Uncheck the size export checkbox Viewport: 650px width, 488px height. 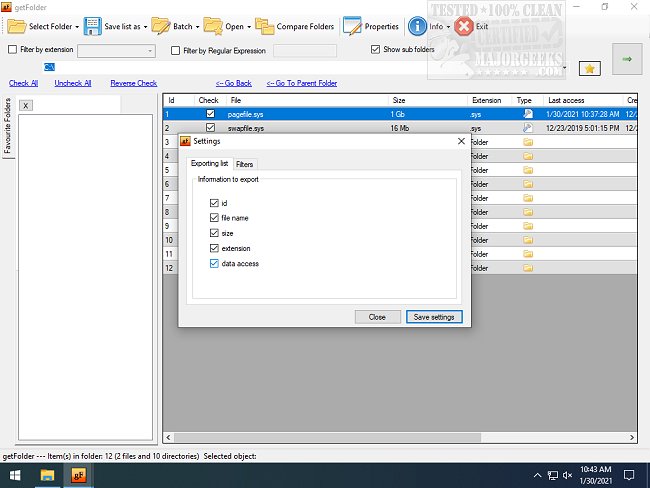tap(214, 233)
